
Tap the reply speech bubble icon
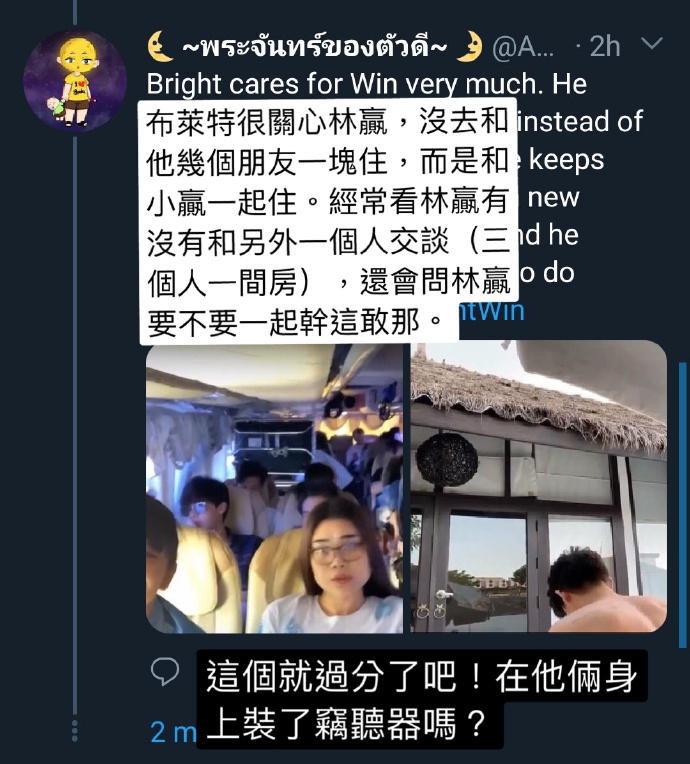(x=165, y=671)
